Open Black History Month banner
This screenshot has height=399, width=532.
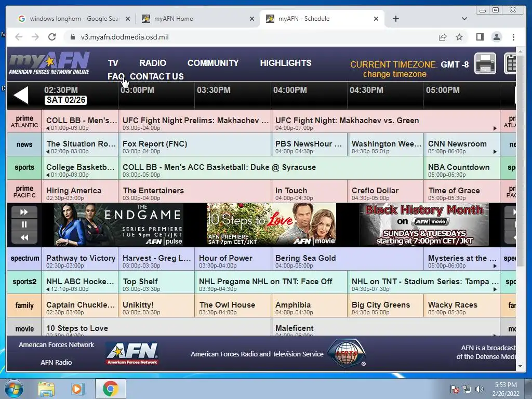coord(424,224)
